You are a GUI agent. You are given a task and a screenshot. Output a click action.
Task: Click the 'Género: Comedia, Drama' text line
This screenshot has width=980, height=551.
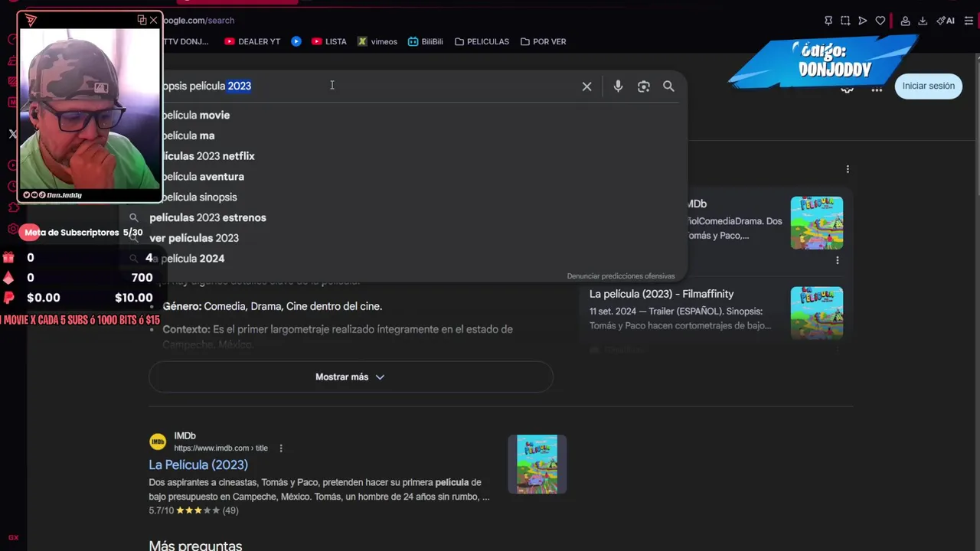click(272, 306)
